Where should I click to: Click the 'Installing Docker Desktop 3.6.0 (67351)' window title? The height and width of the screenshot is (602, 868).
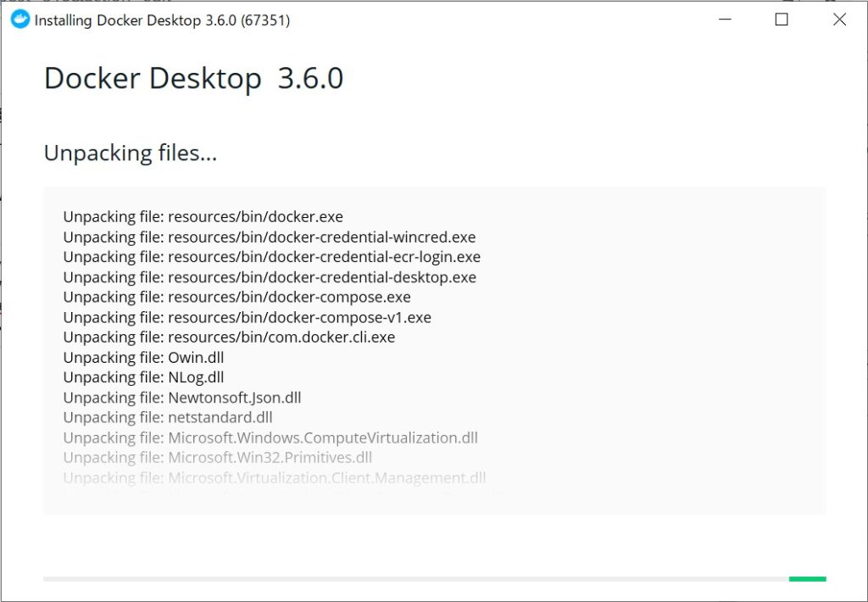pos(162,20)
